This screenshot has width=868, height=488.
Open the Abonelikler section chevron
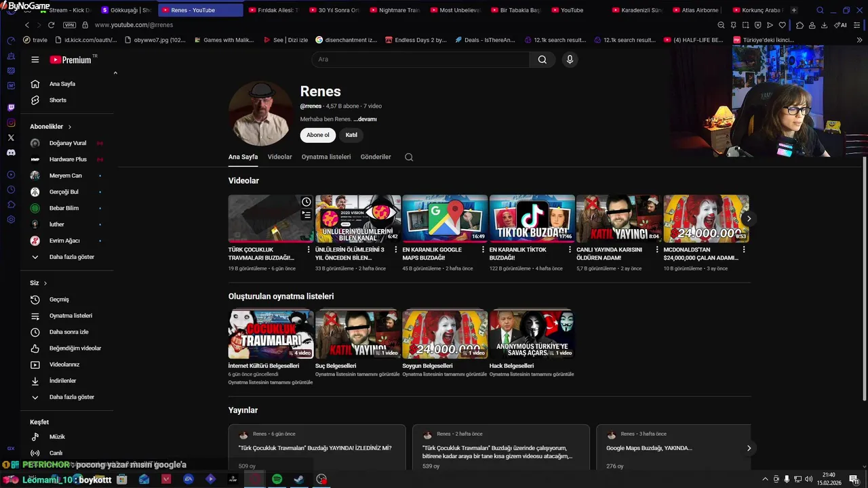69,127
